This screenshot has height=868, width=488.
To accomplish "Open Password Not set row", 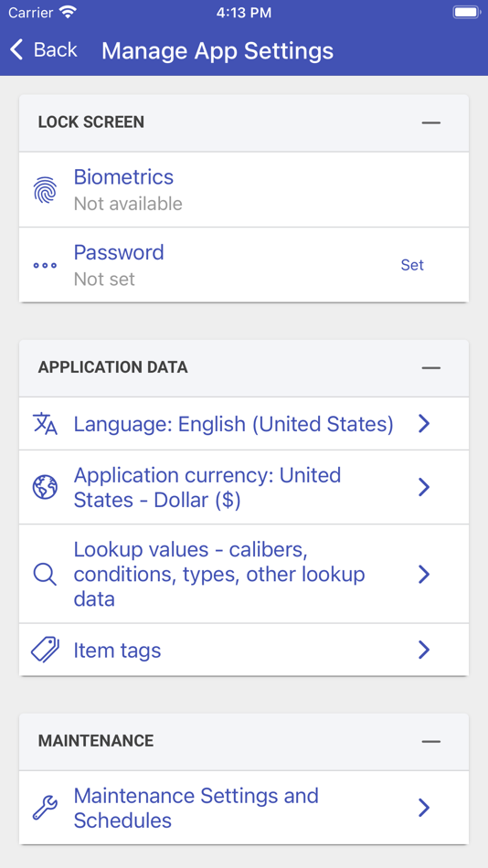I will (244, 265).
